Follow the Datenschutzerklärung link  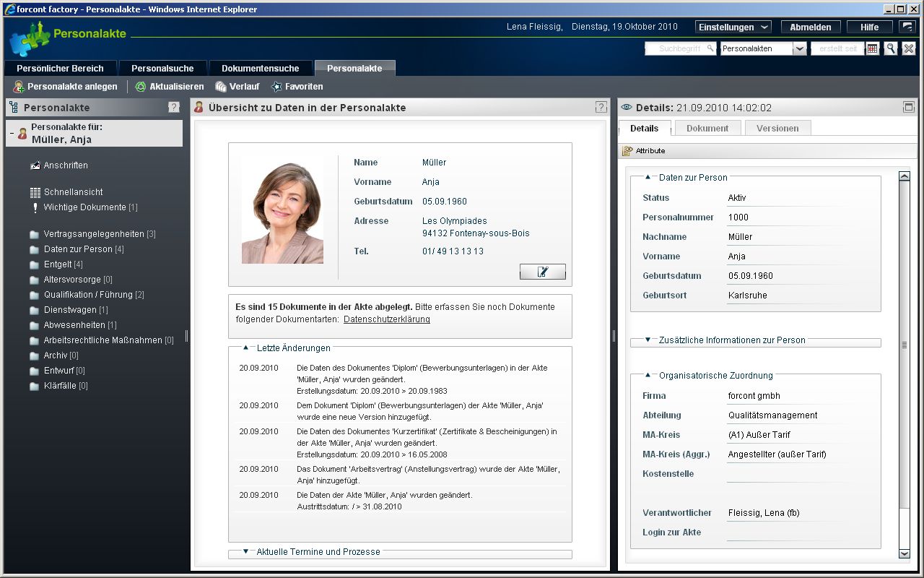(386, 319)
